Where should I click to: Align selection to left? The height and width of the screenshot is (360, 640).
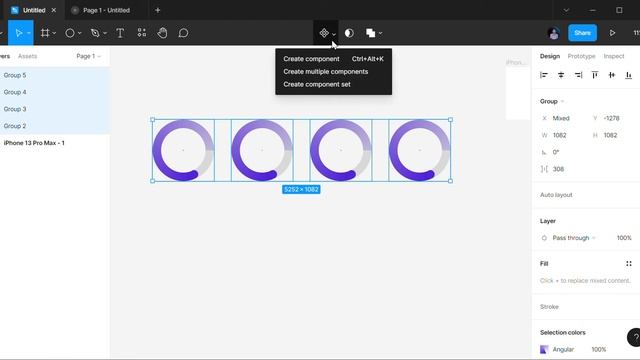pos(544,75)
